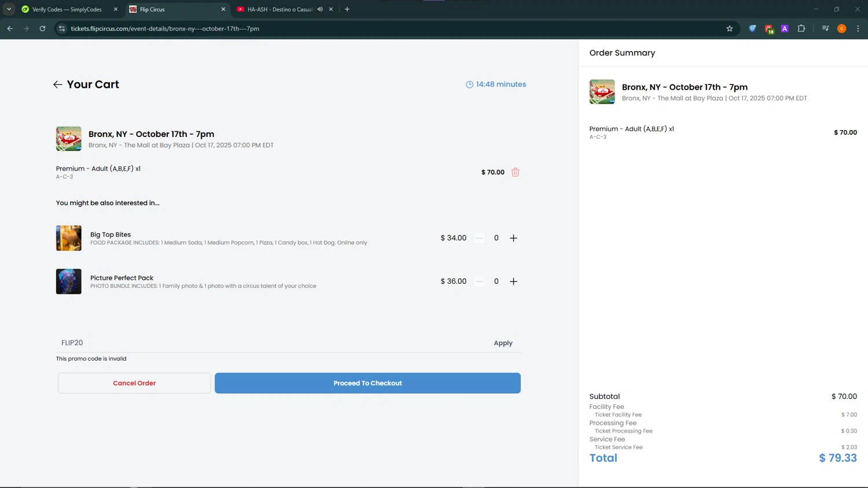
Task: Click the promo code field containing FLIP20
Action: click(x=272, y=343)
